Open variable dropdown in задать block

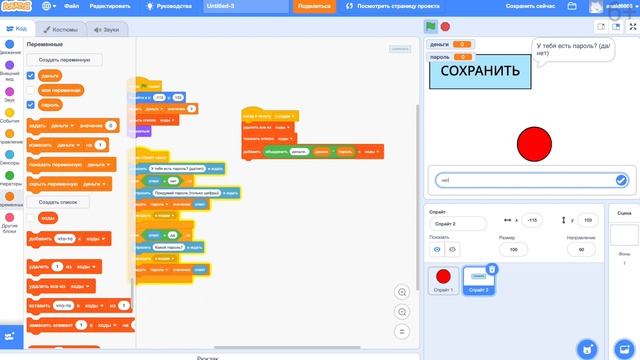62,126
